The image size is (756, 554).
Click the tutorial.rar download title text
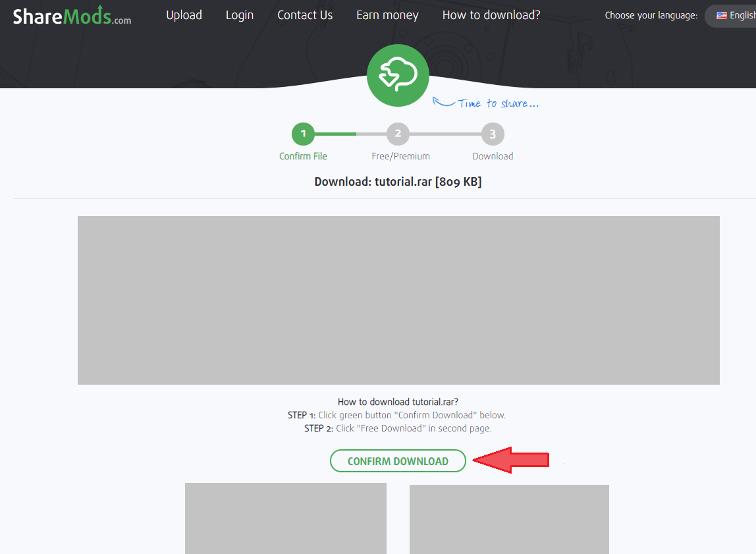(x=398, y=181)
